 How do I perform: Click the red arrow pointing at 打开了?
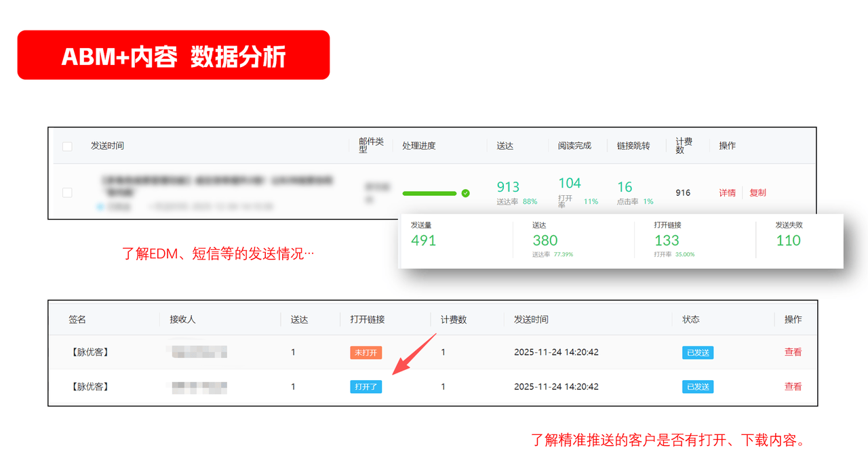[x=413, y=354]
